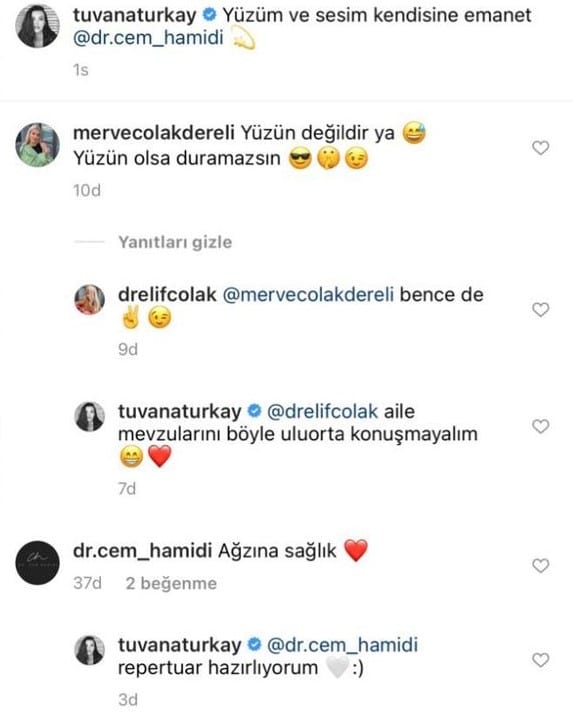Open mervecolakdereli's profile picture
Image resolution: width=573 pixels, height=721 pixels.
click(x=38, y=144)
